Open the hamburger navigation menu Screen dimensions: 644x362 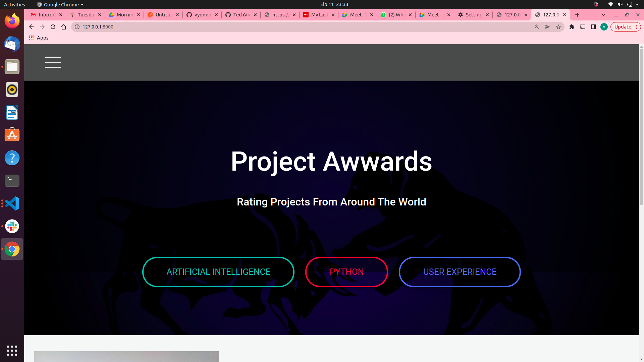tap(53, 62)
